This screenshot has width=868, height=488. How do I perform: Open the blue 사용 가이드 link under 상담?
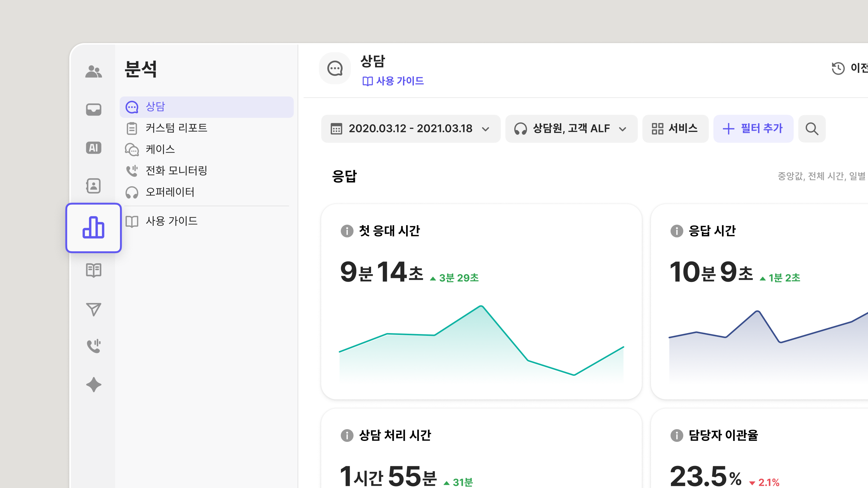[x=393, y=81]
